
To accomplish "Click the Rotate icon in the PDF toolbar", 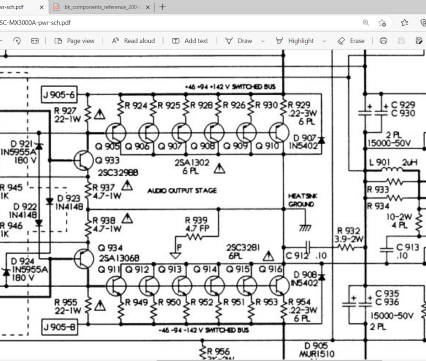I will tap(17, 41).
